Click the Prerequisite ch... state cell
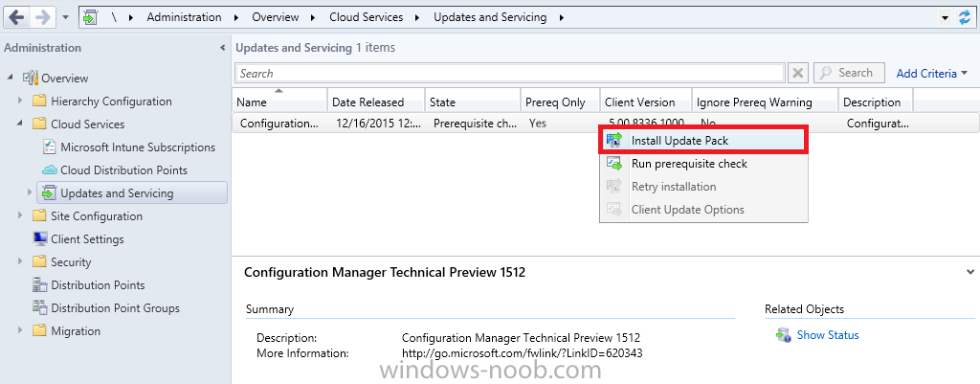Viewport: 980px width, 384px height. [473, 124]
